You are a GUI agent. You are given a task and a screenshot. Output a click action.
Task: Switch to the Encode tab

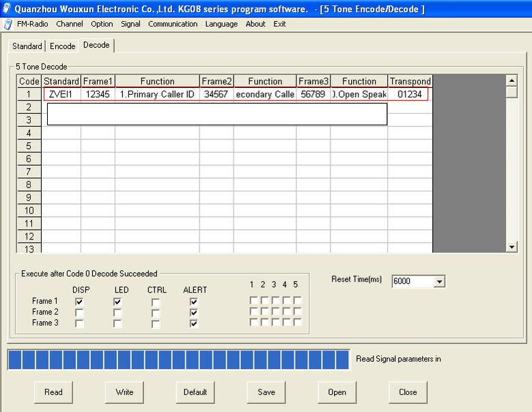[x=62, y=46]
